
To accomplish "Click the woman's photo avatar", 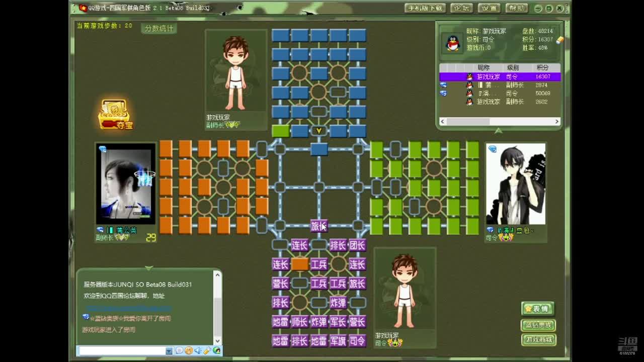I will (x=126, y=183).
